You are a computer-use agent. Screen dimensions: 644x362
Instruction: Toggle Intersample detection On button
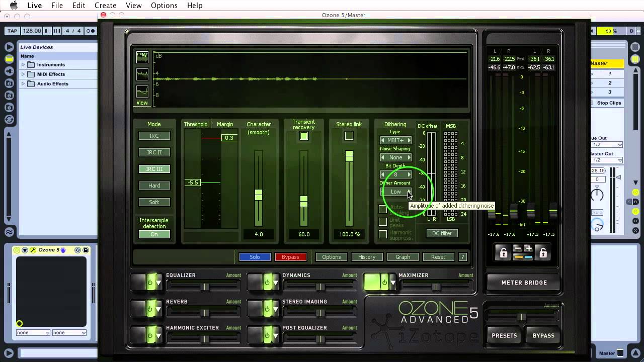click(x=154, y=234)
